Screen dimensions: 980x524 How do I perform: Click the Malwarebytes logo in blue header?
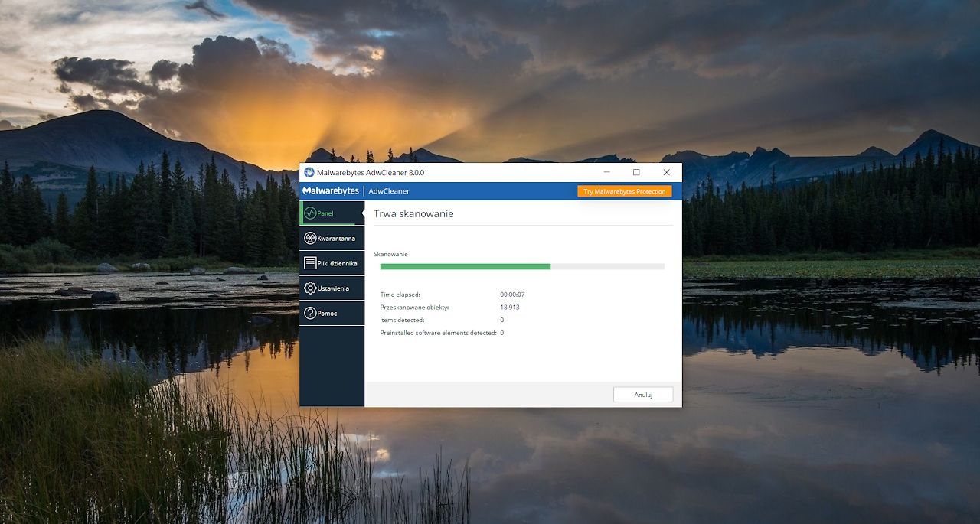pyautogui.click(x=331, y=191)
